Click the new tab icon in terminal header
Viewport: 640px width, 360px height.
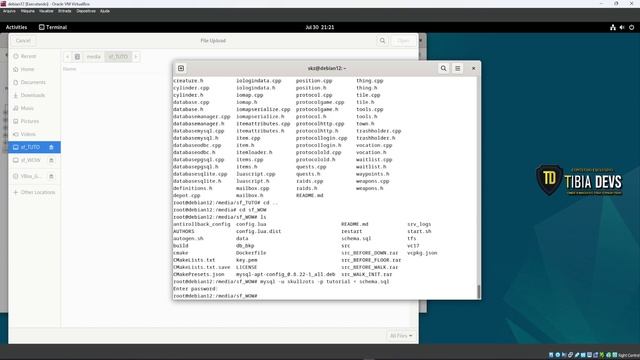181,68
